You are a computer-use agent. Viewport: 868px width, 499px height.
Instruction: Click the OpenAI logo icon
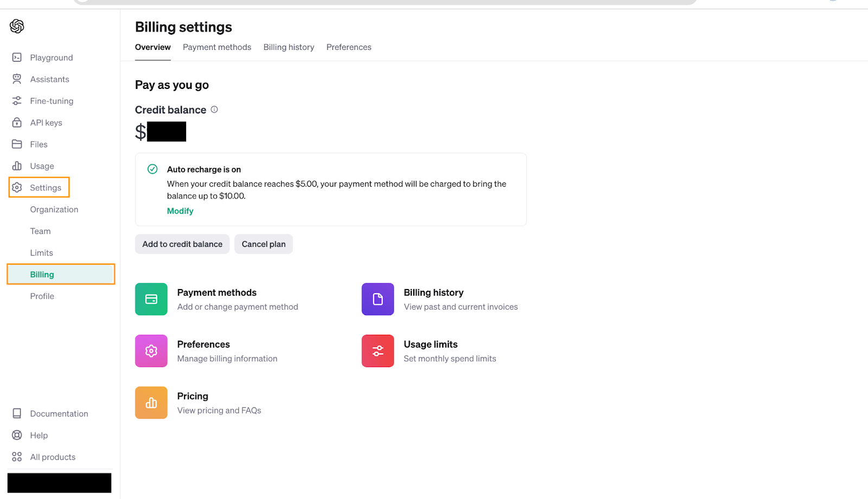coord(17,26)
